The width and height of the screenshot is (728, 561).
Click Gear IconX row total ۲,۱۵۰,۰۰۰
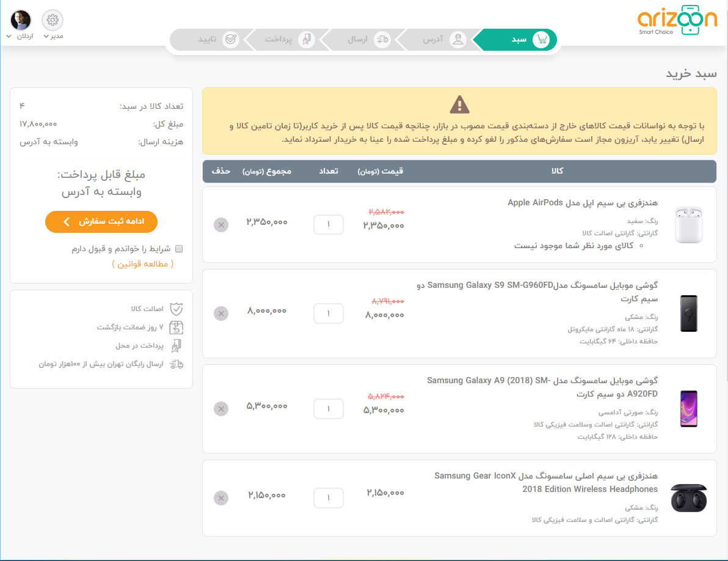tap(267, 495)
